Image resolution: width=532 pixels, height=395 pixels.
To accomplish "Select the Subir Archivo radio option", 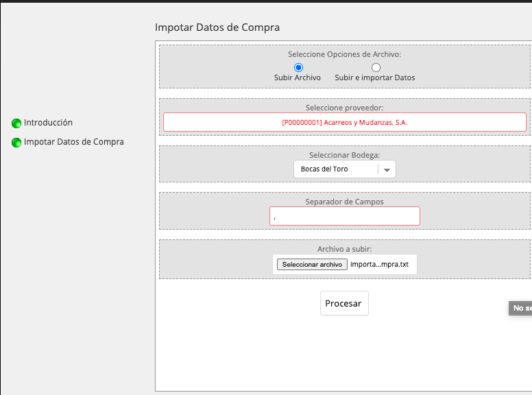I will 299,67.
